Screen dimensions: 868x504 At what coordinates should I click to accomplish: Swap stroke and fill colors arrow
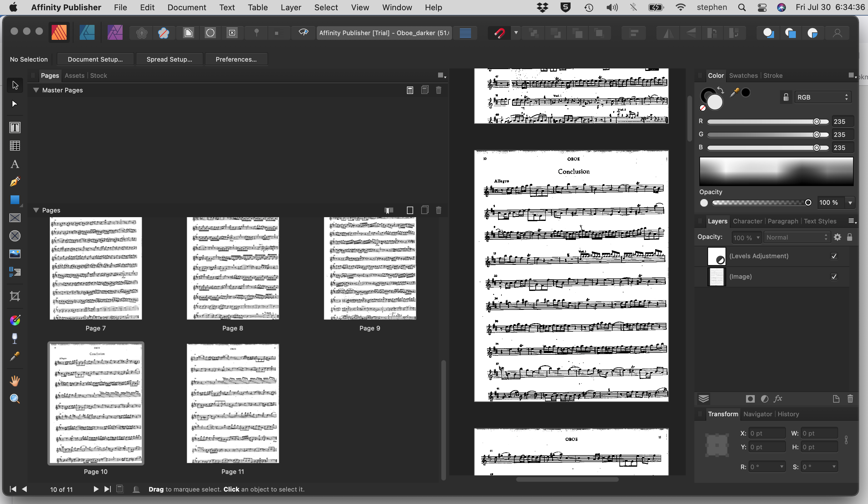[720, 90]
